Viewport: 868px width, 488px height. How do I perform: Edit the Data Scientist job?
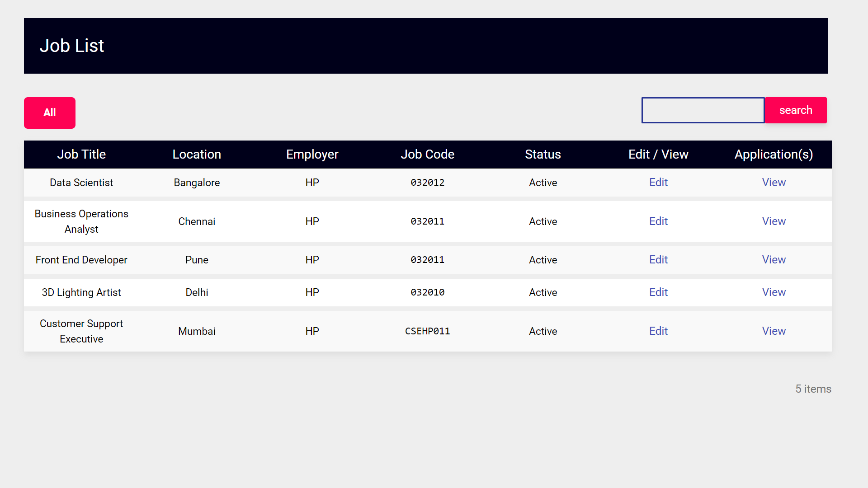[658, 183]
